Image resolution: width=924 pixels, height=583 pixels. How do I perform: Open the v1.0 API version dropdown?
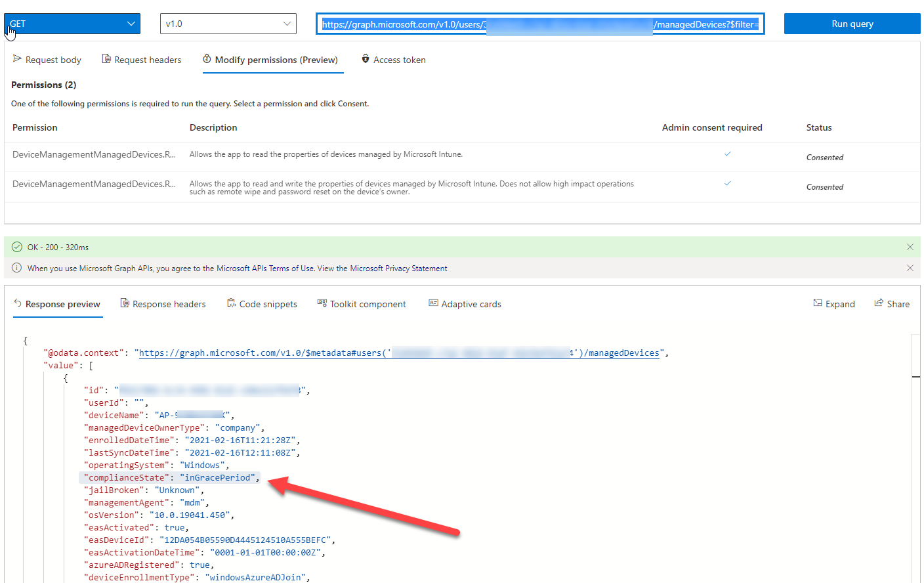(228, 24)
